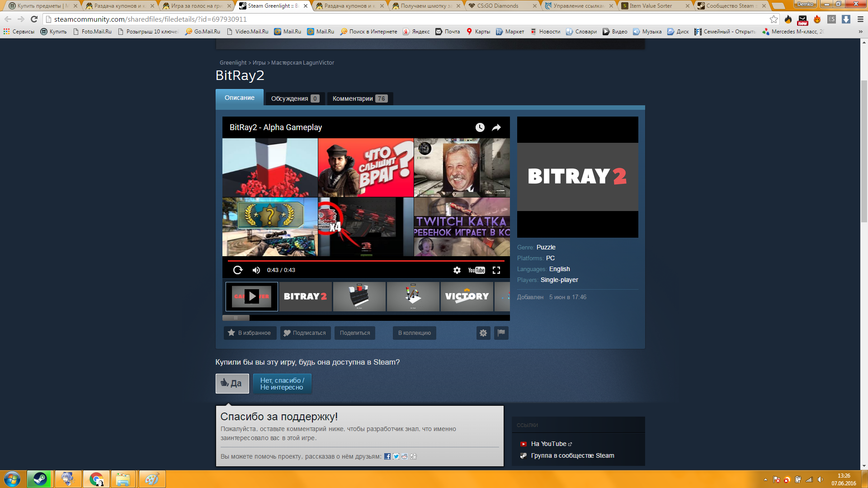Screen dimensions: 868x488
Task: Open Группа в сообществе Steam link
Action: (572, 455)
